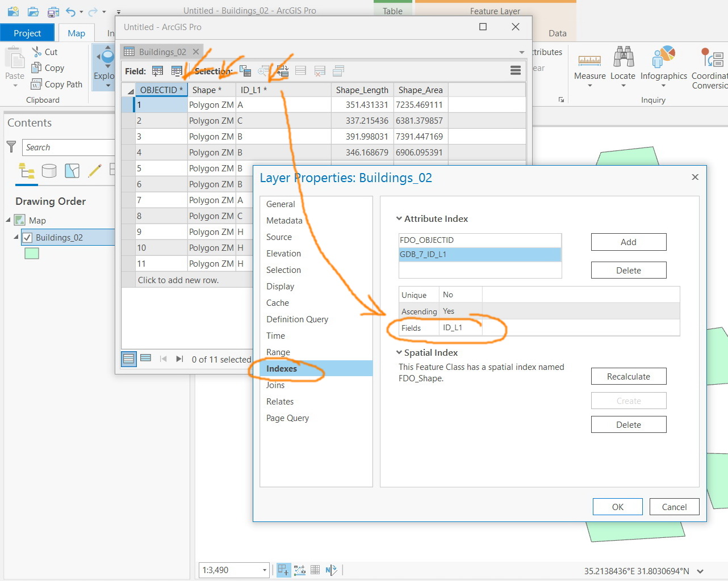Click the Cut scissors icon
Viewport: 728px width, 581px height.
(x=37, y=52)
